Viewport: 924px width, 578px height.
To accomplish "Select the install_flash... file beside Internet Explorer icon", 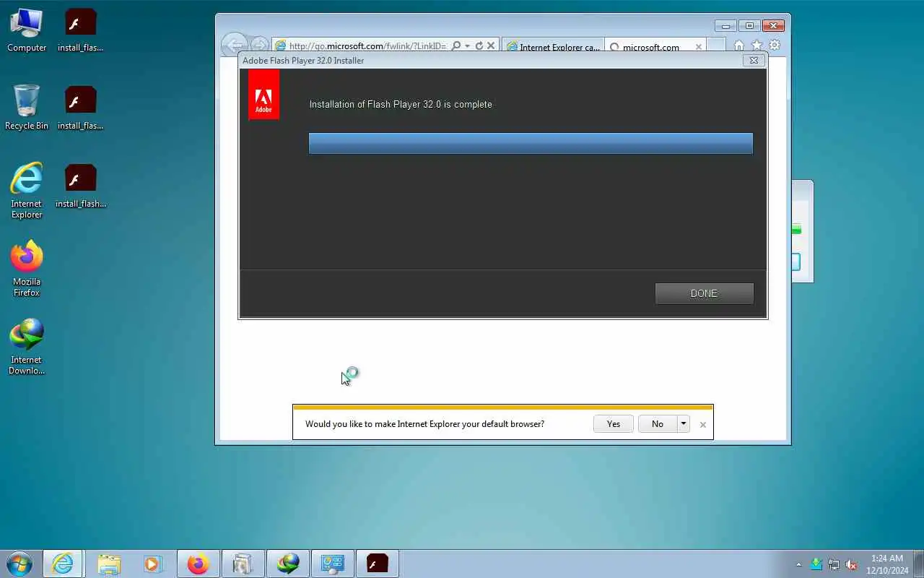I will [x=80, y=186].
